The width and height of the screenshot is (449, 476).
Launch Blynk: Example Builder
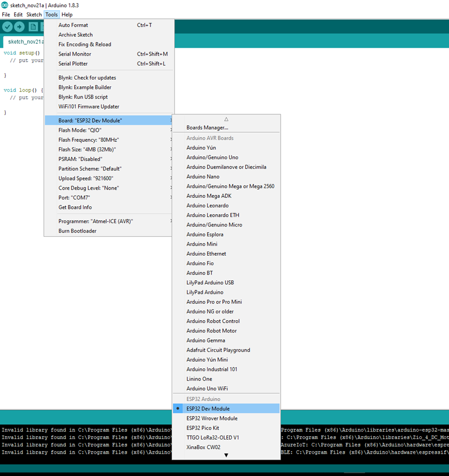[x=109, y=87]
